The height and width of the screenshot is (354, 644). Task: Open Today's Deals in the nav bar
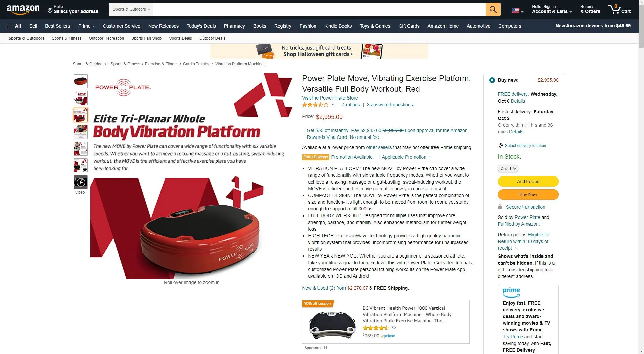point(201,26)
